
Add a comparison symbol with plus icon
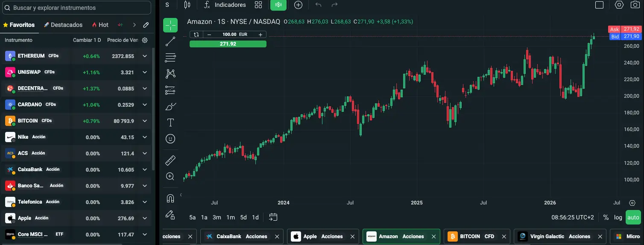298,5
